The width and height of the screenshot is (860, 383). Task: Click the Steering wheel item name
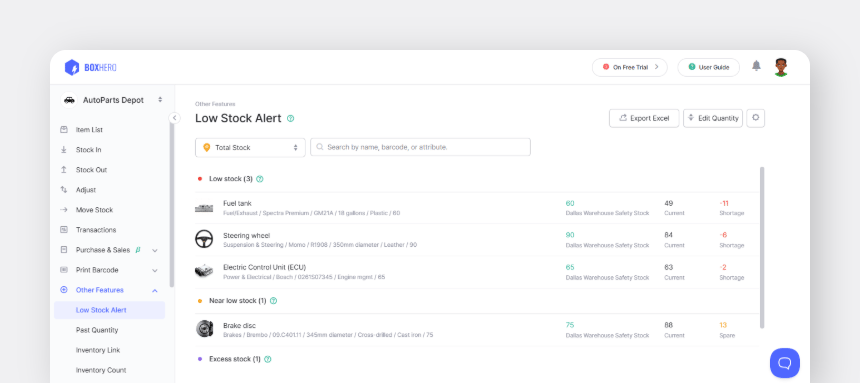(x=246, y=235)
